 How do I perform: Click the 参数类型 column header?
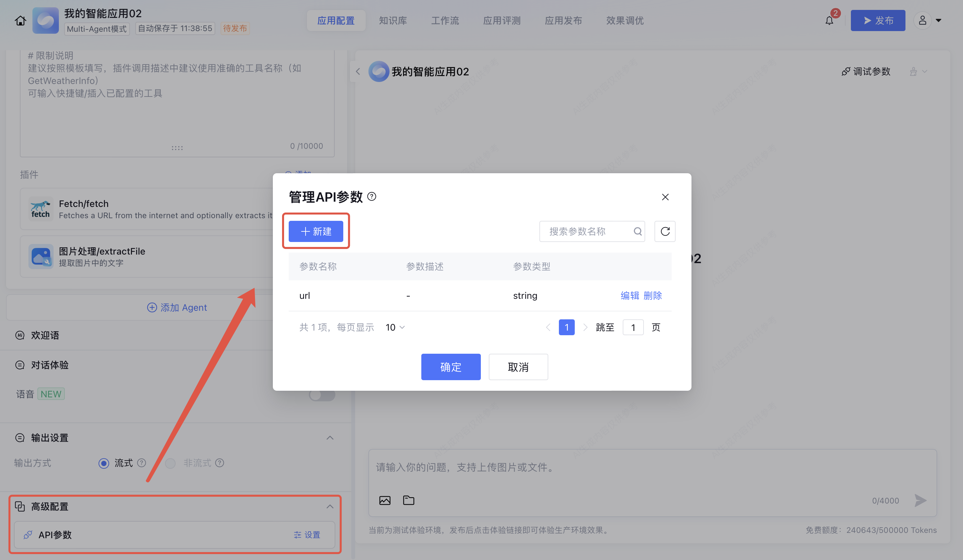(531, 266)
